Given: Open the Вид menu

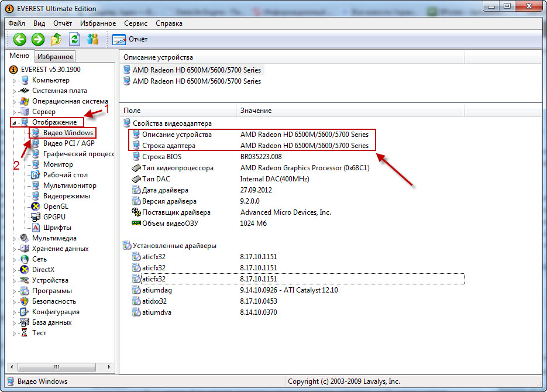Looking at the screenshot, I should 39,23.
